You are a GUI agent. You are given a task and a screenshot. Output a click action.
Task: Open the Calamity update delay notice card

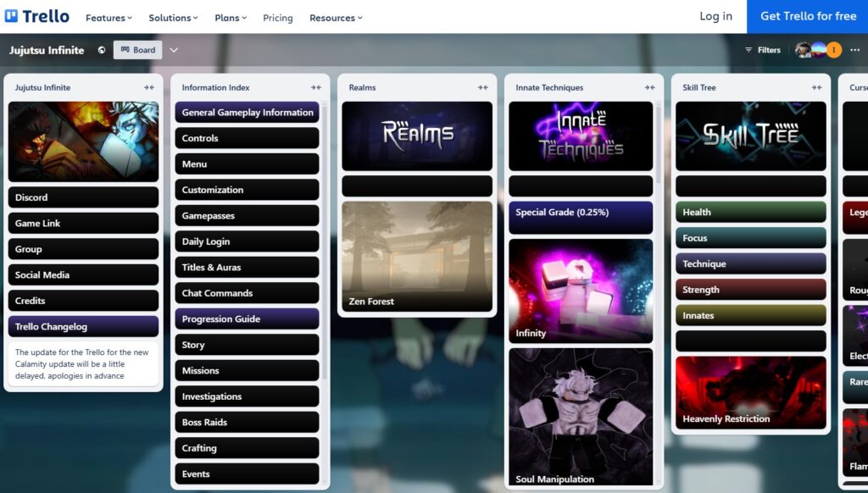point(84,364)
